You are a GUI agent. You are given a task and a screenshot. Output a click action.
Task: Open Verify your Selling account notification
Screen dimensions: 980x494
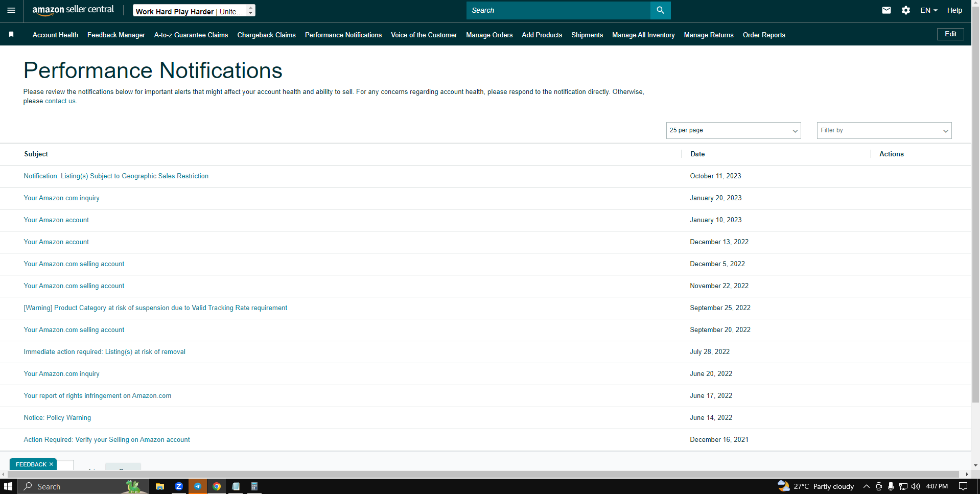[x=107, y=440]
